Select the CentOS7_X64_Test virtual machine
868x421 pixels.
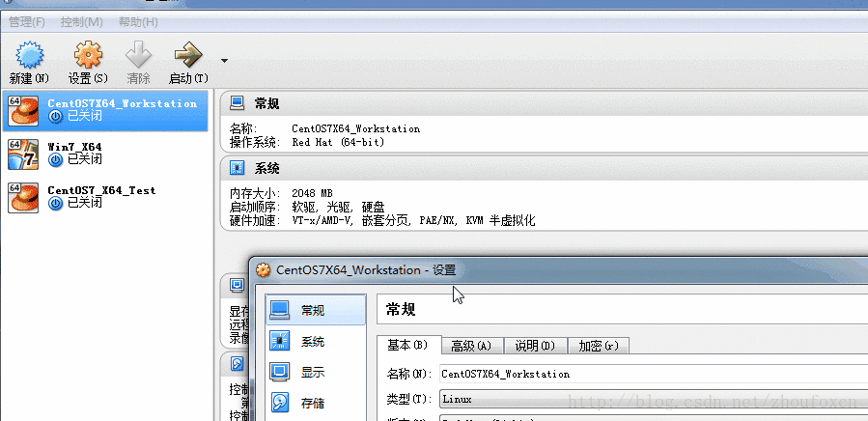click(106, 197)
